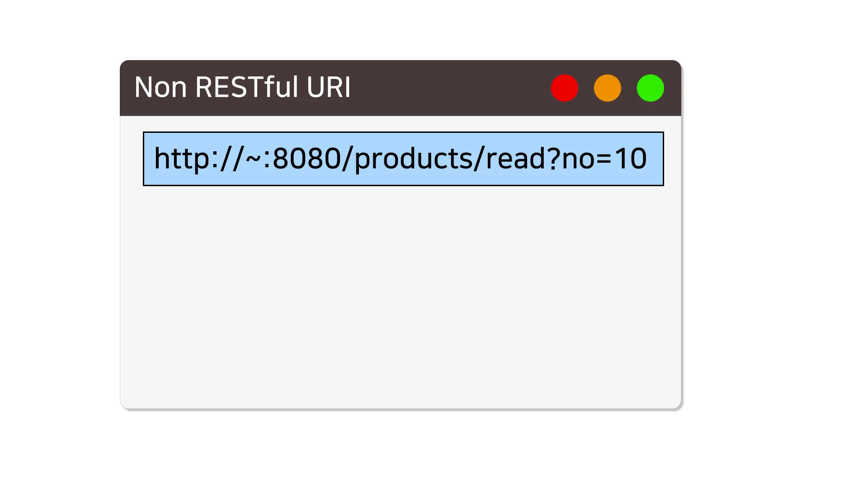Click the green circle button
The width and height of the screenshot is (868, 488).
[650, 88]
